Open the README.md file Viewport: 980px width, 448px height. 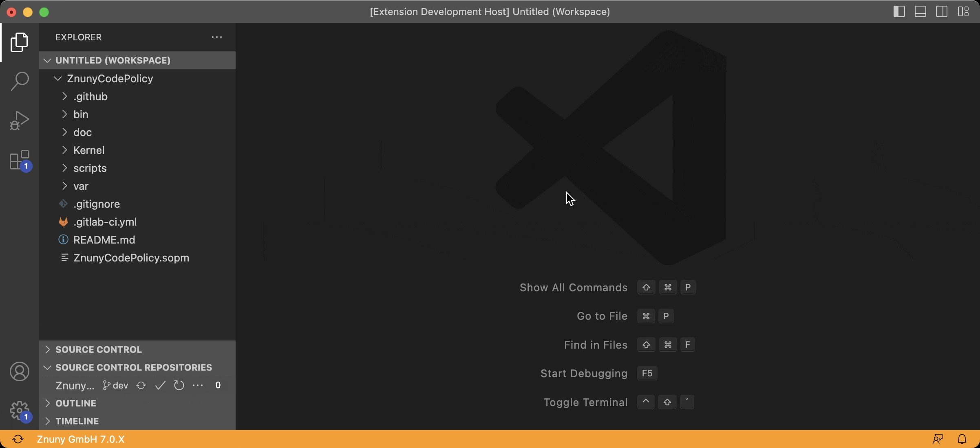[104, 240]
